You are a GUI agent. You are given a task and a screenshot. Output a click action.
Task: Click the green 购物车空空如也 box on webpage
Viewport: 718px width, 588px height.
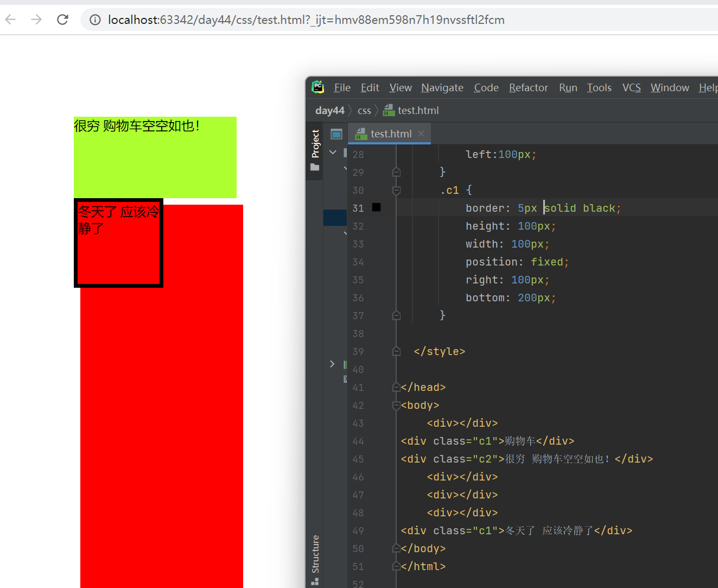pos(155,157)
